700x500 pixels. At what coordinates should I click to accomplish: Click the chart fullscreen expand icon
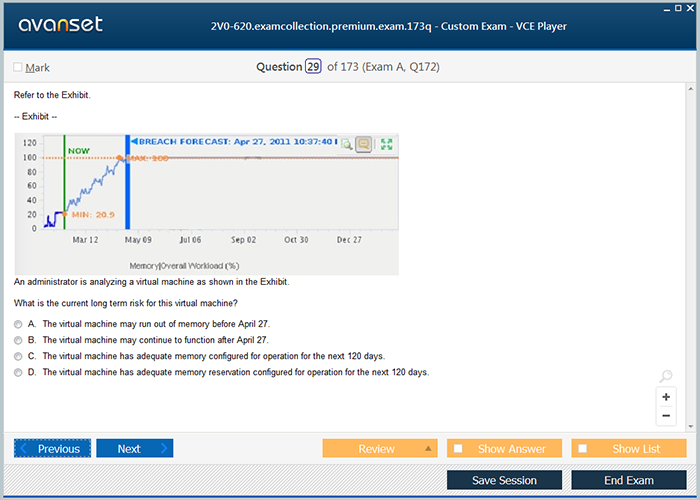coord(386,144)
